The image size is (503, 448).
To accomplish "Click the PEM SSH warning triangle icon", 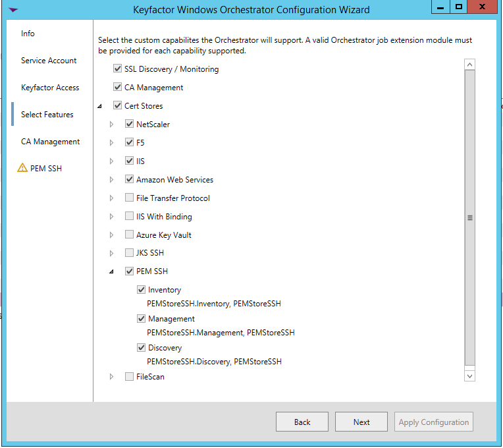I will (x=22, y=168).
